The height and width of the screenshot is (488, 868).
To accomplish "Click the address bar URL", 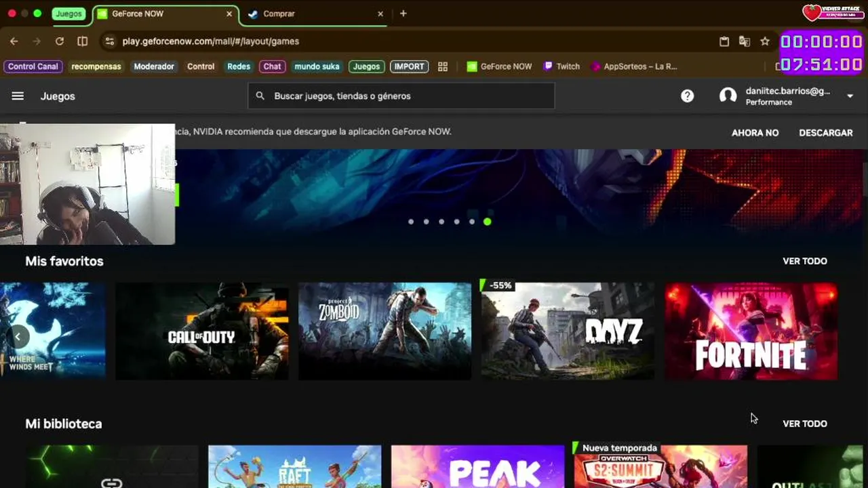I will [x=211, y=41].
